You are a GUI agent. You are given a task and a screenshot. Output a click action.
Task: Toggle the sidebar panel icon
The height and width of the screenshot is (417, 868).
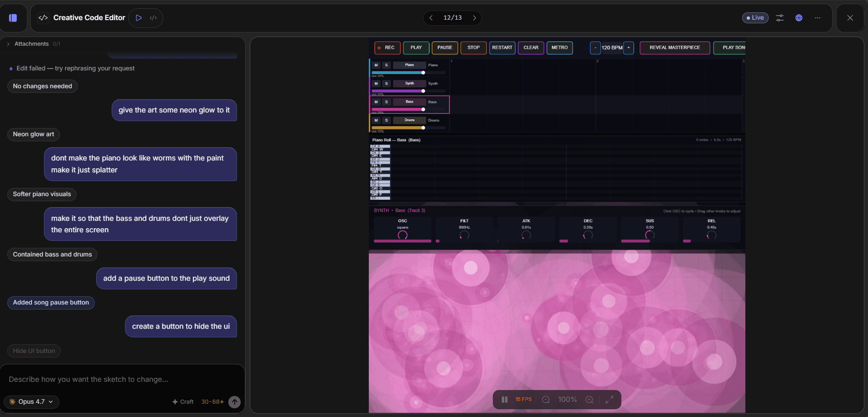(13, 18)
